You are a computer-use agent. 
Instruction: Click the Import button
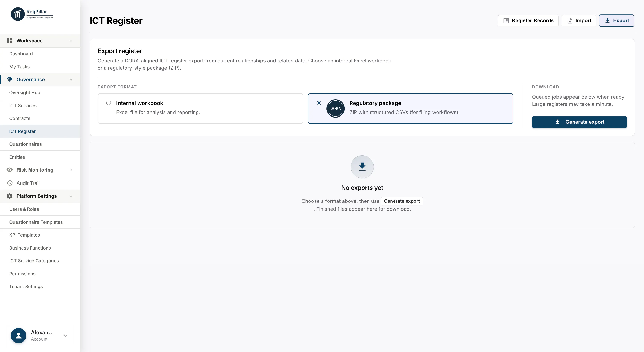tap(579, 20)
